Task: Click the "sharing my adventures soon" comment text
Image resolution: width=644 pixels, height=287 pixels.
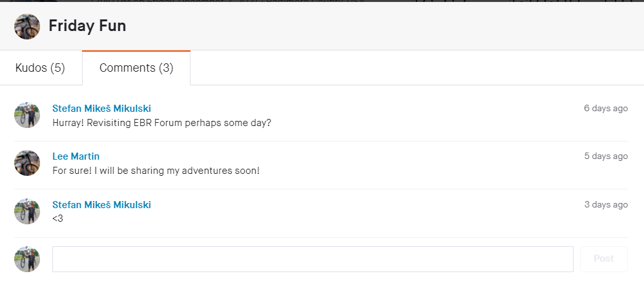Action: coord(156,171)
